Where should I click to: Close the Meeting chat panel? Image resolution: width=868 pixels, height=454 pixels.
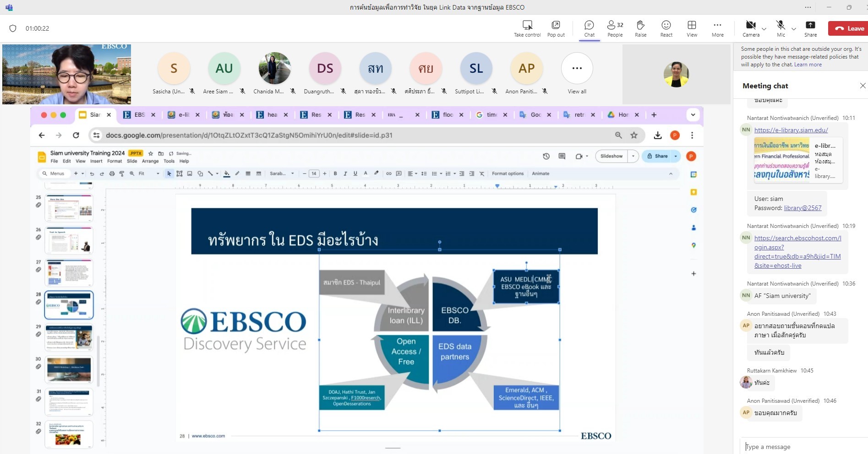pyautogui.click(x=863, y=86)
